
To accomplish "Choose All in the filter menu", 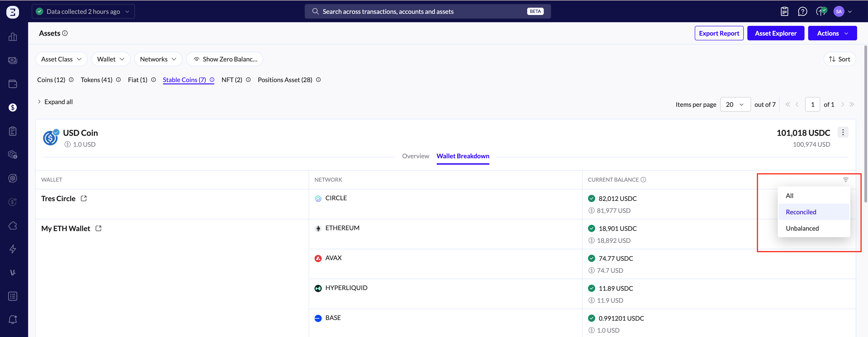I will click(x=814, y=196).
